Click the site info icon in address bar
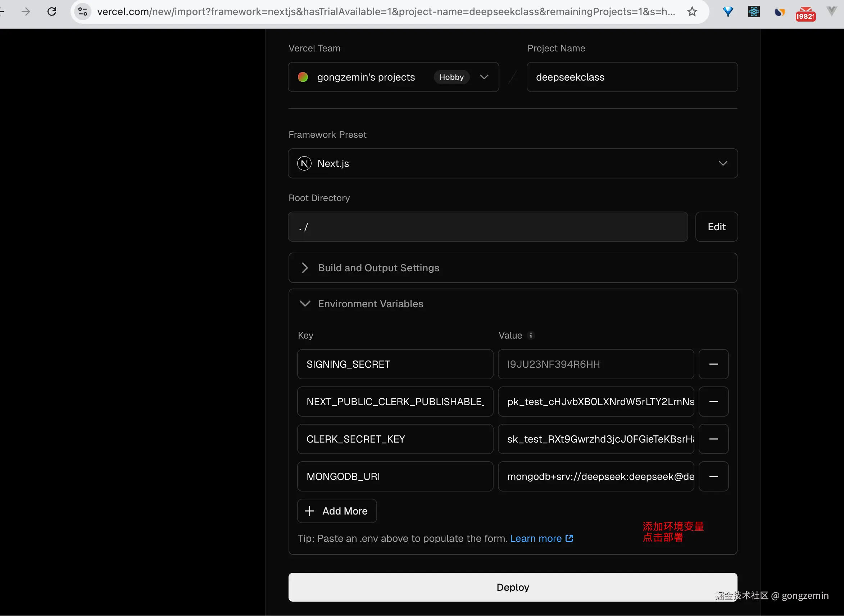 point(83,12)
